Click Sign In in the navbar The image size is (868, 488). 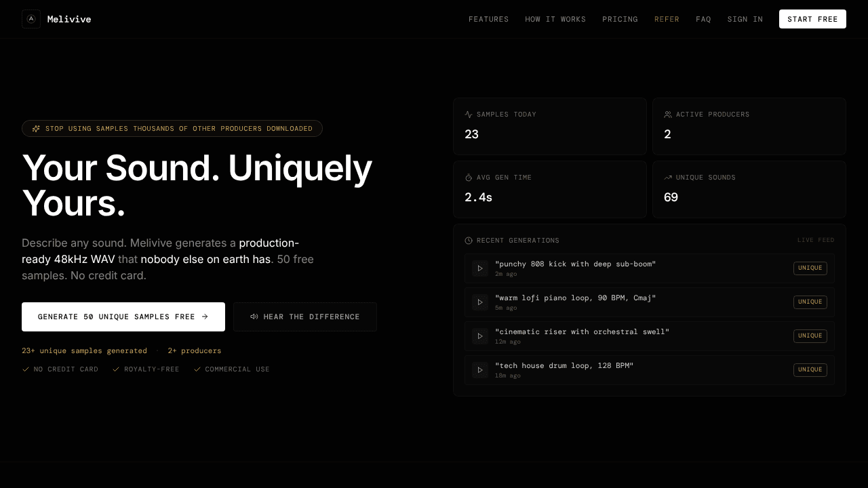pyautogui.click(x=745, y=19)
